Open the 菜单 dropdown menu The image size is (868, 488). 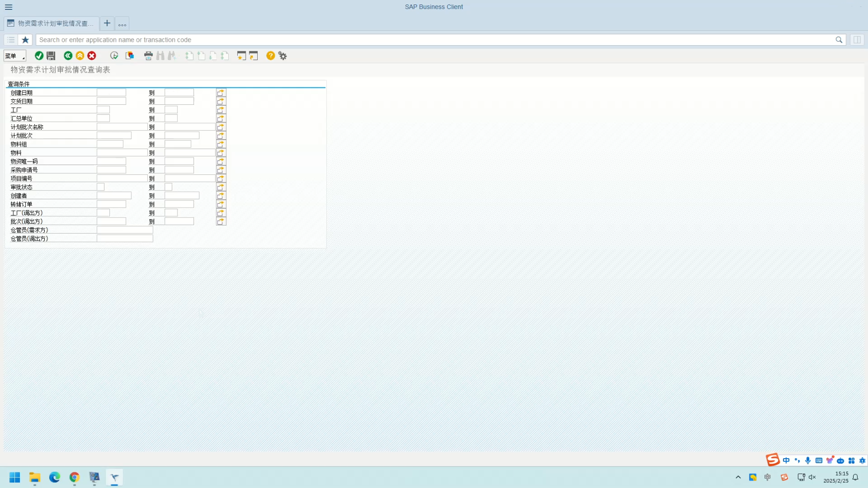coord(14,56)
